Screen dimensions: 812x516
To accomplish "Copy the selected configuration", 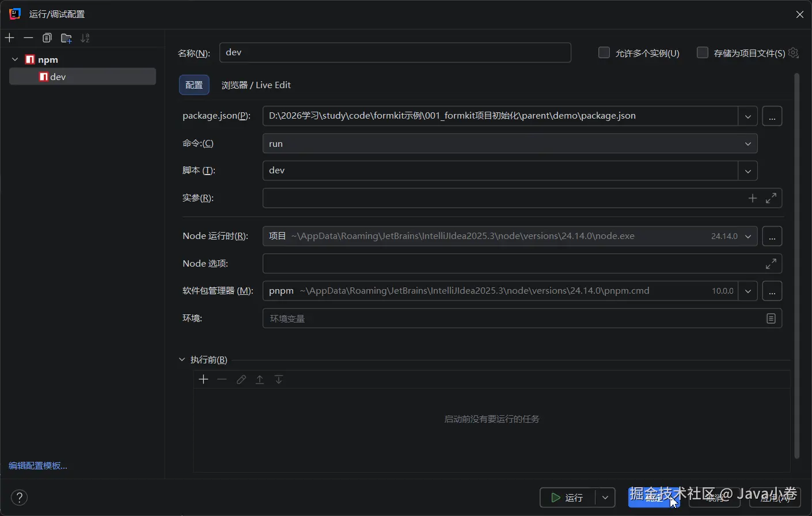I will pyautogui.click(x=47, y=38).
